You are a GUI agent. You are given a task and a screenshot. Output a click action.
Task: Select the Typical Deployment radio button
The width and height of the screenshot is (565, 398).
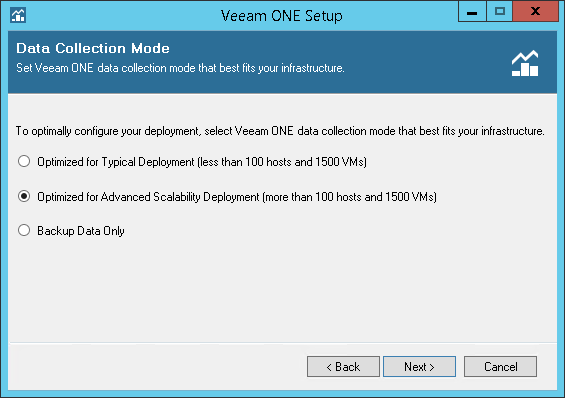coord(24,161)
